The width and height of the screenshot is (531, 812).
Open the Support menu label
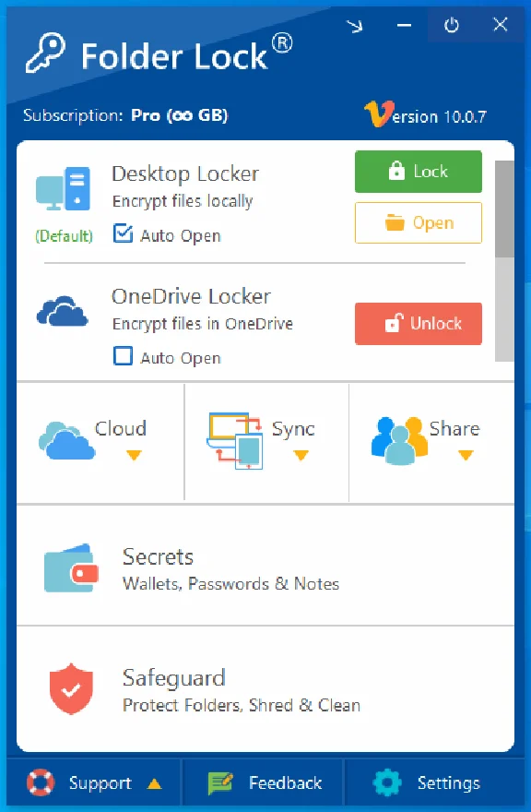click(x=100, y=783)
